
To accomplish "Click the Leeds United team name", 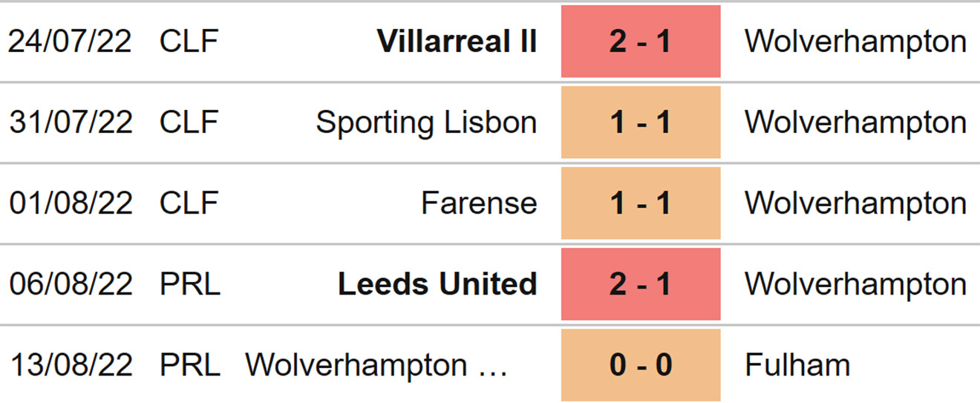I will coord(437,284).
